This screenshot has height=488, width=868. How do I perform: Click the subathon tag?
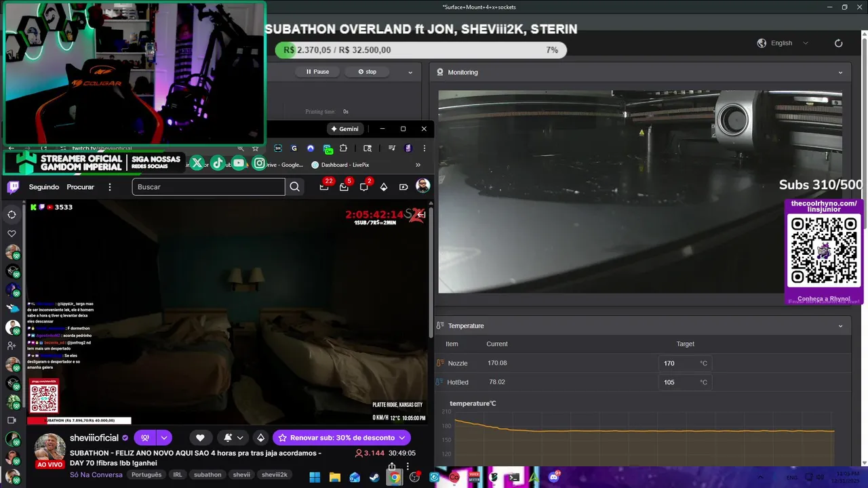(208, 474)
